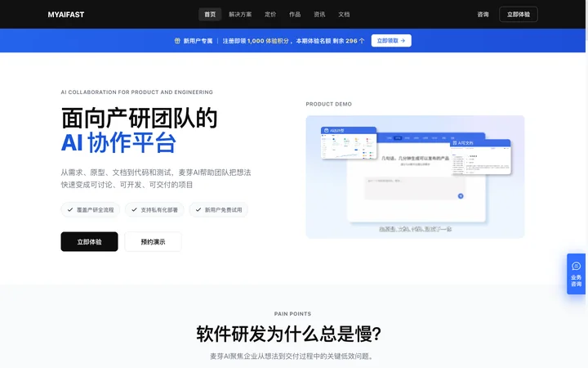Click the checkmark icon beside 支持私有化部署
Image resolution: width=588 pixels, height=368 pixels.
pos(134,209)
